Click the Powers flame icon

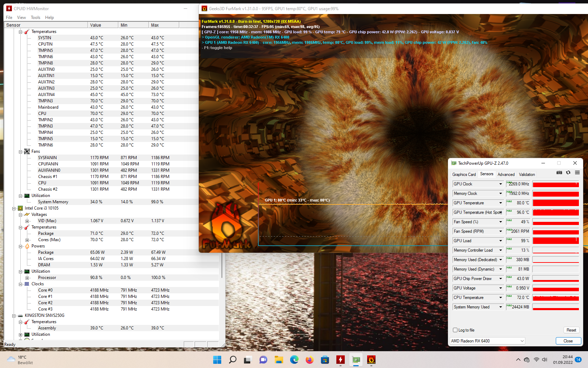(x=27, y=246)
